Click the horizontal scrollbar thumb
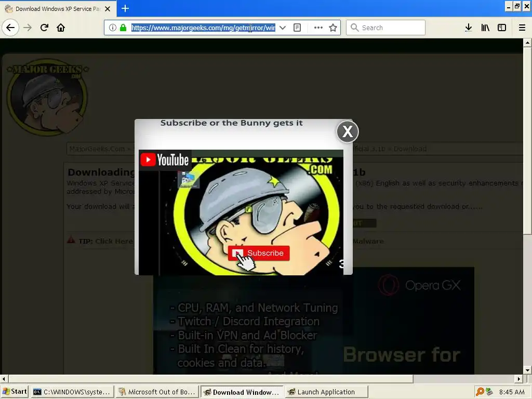Image resolution: width=532 pixels, height=399 pixels. click(210, 379)
